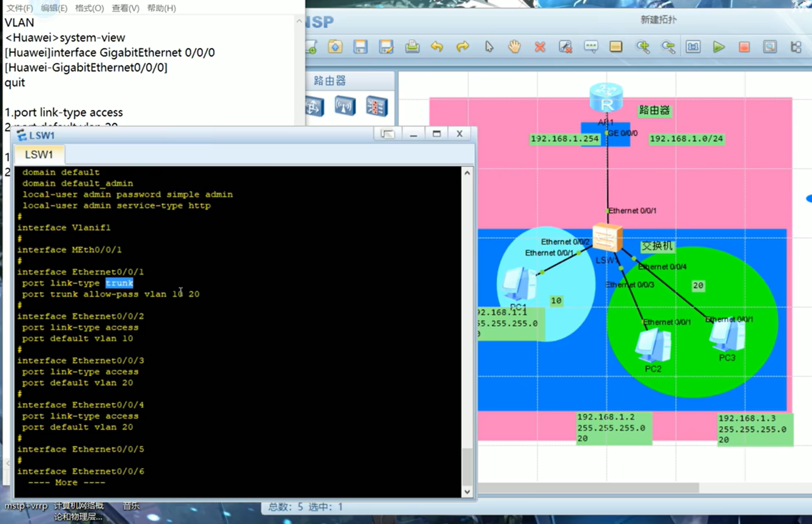Select the switch device category icon

point(314,106)
